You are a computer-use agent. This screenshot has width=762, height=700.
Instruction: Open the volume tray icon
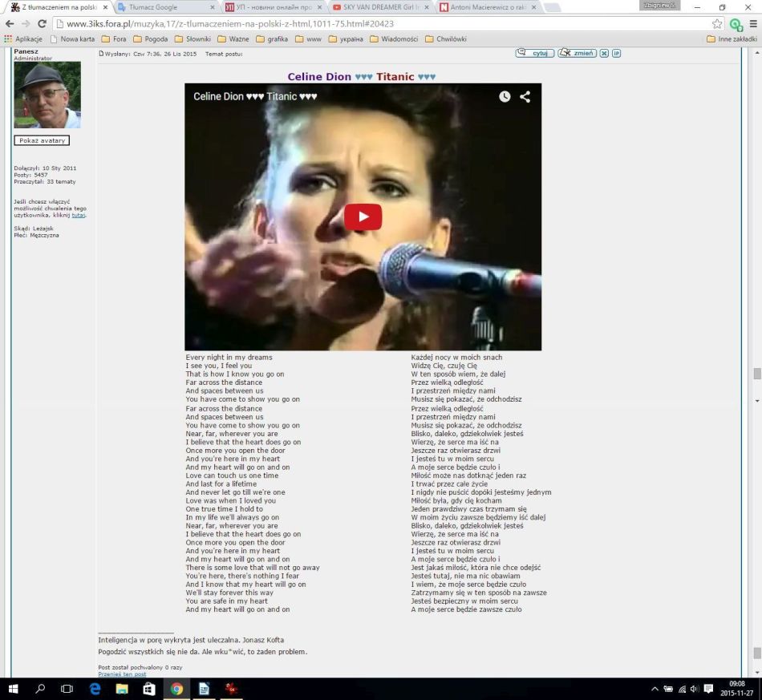(x=694, y=689)
